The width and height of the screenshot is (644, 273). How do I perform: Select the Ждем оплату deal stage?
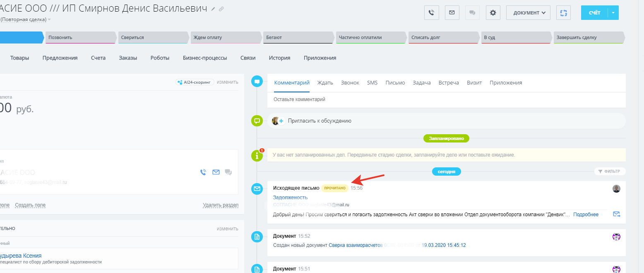[226, 37]
